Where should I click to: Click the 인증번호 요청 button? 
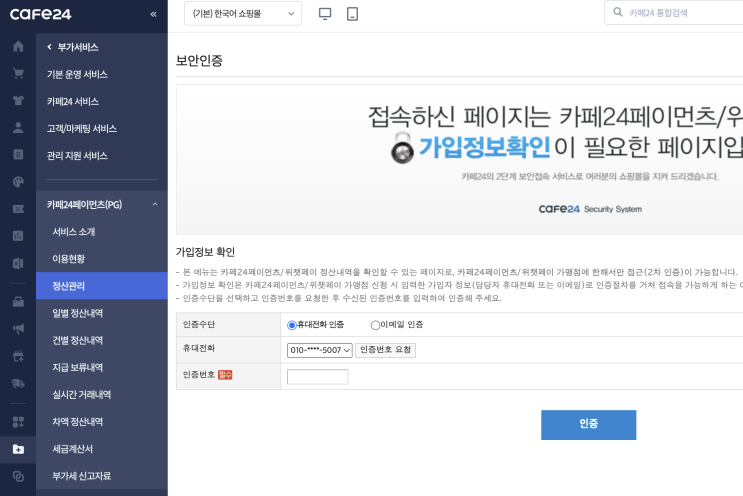pyautogui.click(x=385, y=350)
